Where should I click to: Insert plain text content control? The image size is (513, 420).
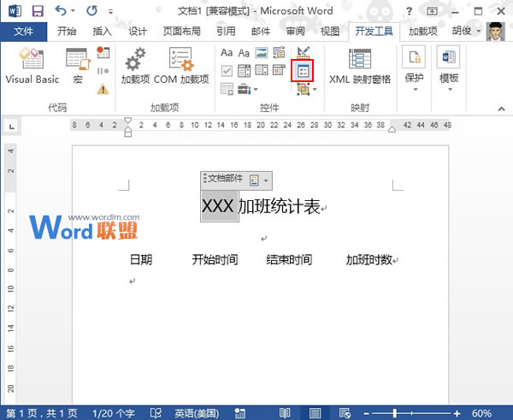pos(244,53)
